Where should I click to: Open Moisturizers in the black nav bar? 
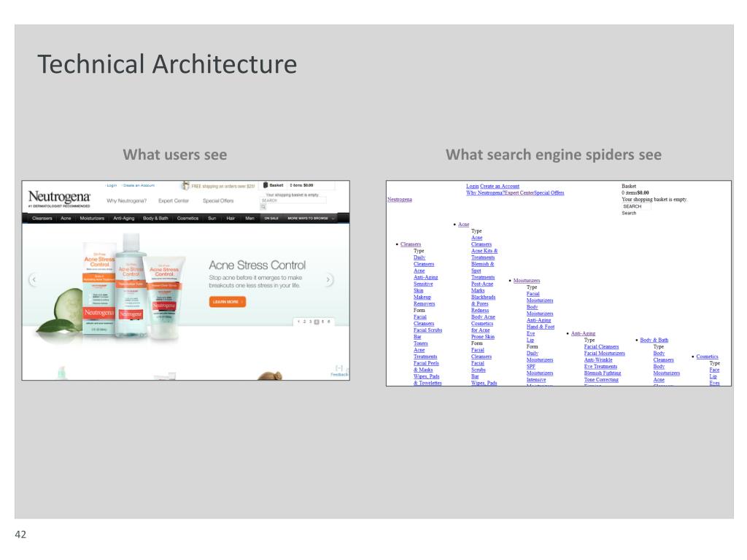(92, 218)
